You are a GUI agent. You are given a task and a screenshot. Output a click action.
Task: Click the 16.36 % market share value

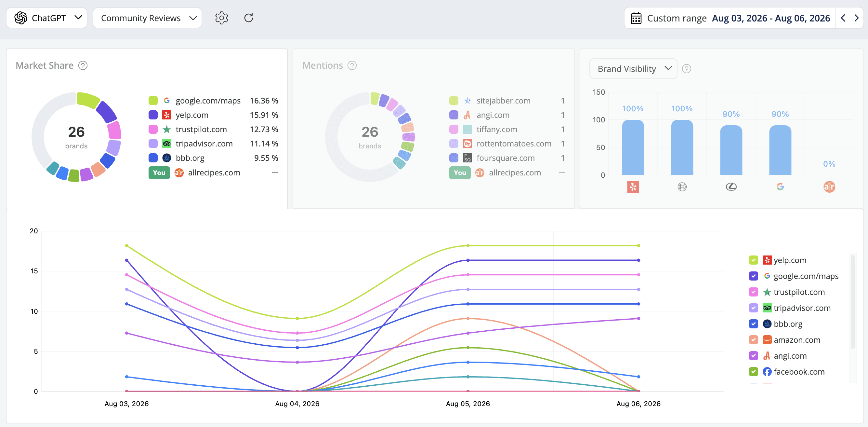(x=264, y=101)
